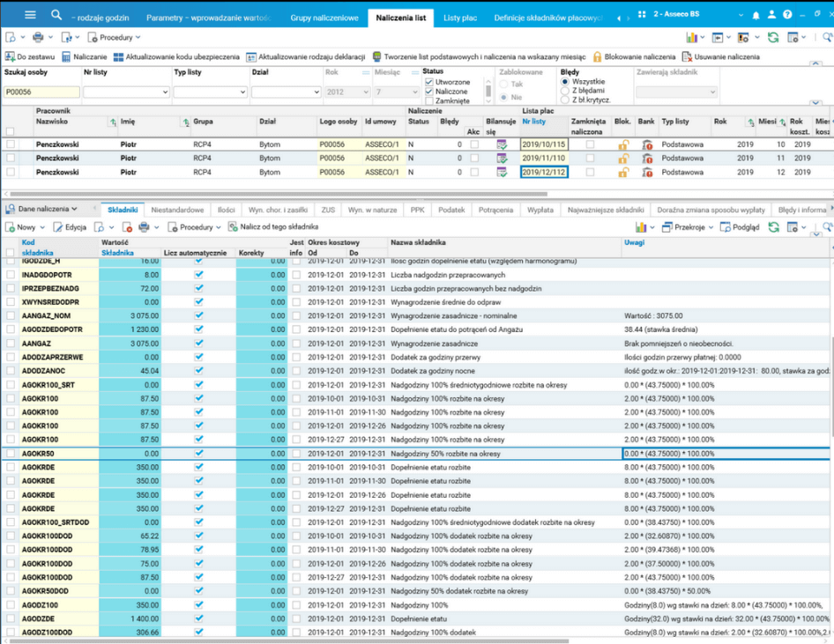
Task: Click the Edycja button
Action: coord(70,227)
